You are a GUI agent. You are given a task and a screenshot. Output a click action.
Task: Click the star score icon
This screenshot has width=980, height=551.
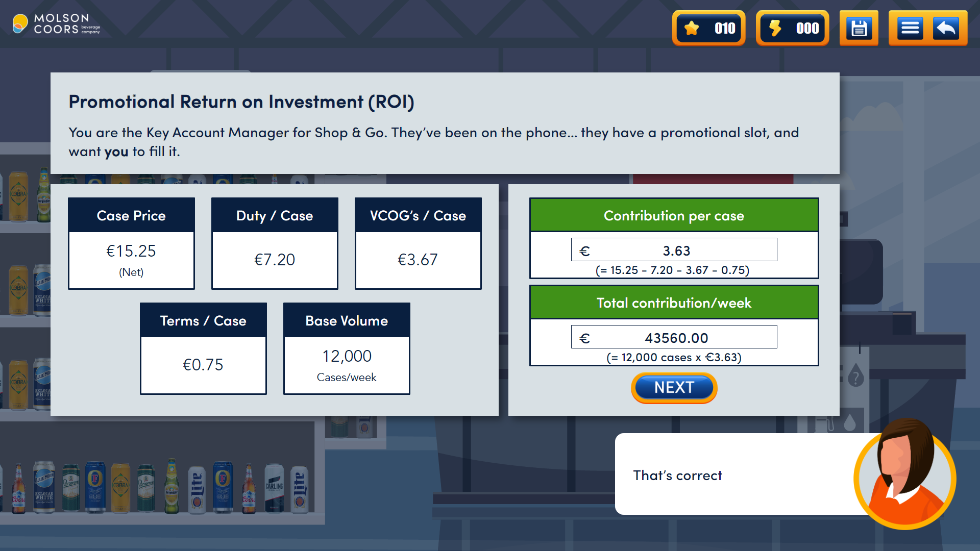692,28
